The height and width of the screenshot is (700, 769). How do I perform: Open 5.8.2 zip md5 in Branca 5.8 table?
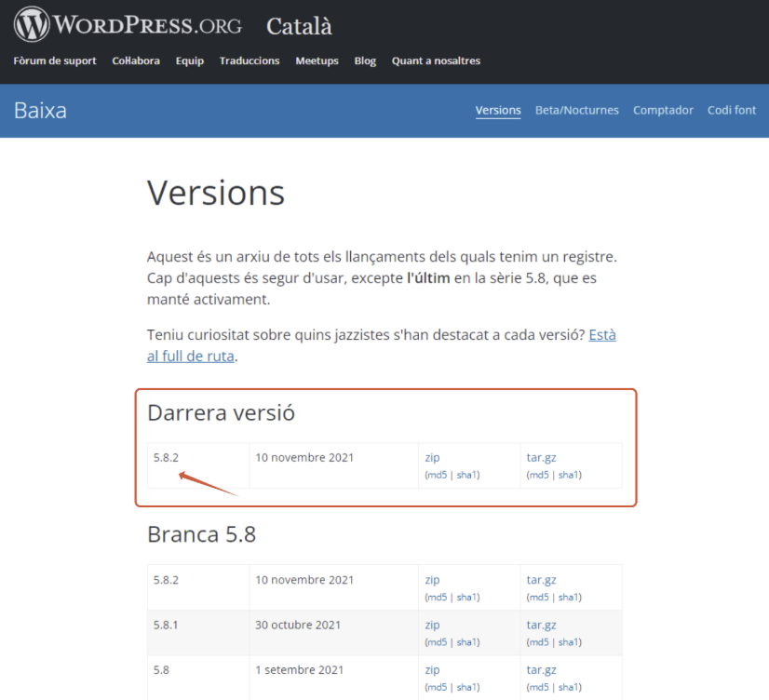coord(437,597)
